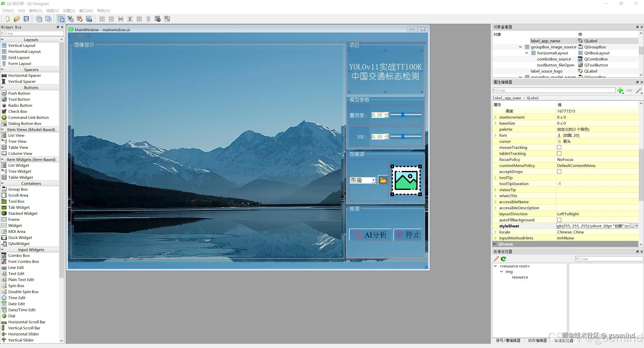Open the 图像 source combo box

point(363,180)
